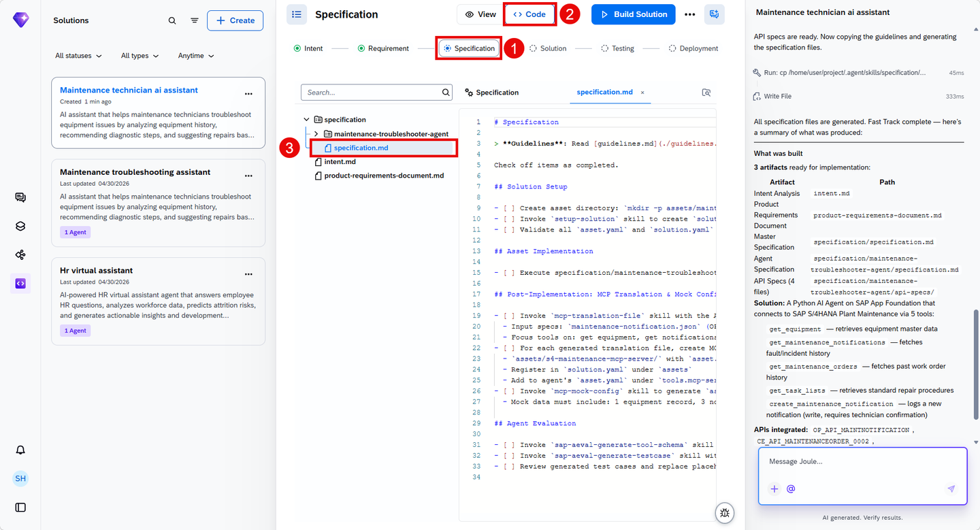Expand the maintenance-troubleshooter-agent folder
The width and height of the screenshot is (980, 530).
coord(316,134)
